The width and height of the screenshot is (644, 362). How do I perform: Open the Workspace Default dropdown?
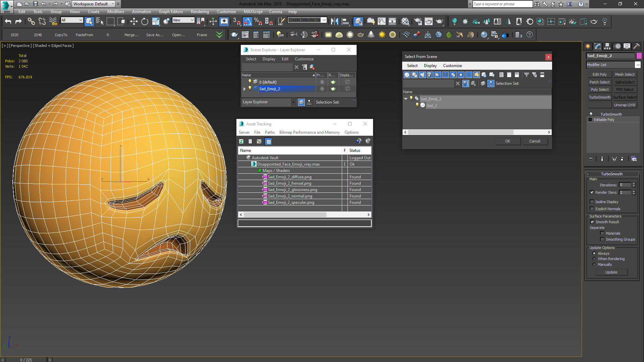[x=113, y=4]
